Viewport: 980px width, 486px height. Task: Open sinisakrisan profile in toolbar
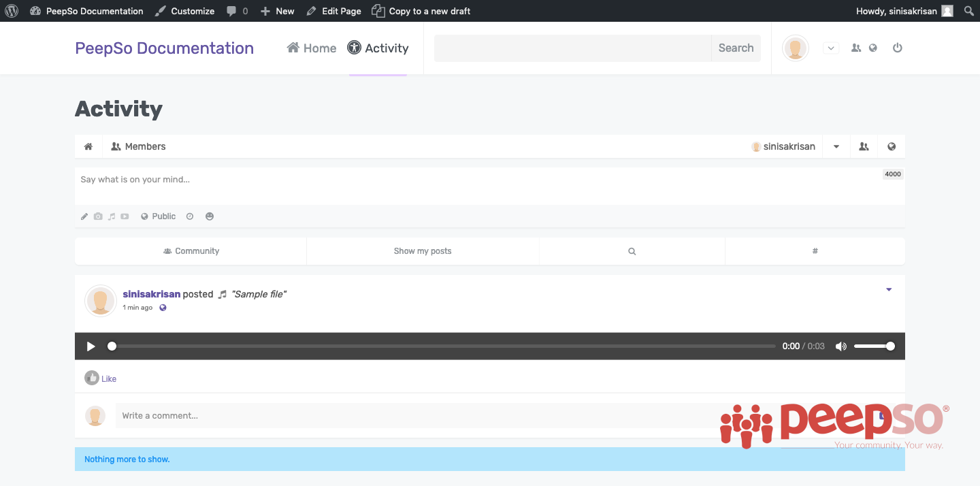(x=783, y=146)
